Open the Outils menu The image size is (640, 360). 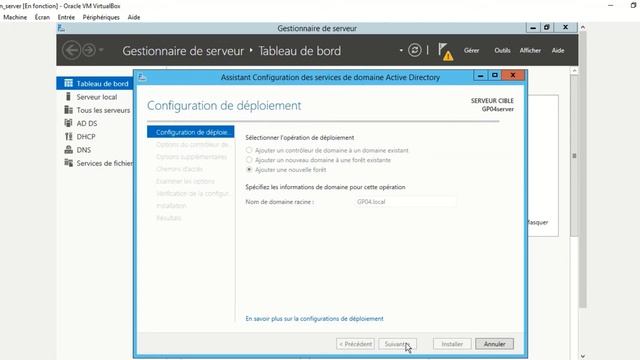click(x=502, y=50)
